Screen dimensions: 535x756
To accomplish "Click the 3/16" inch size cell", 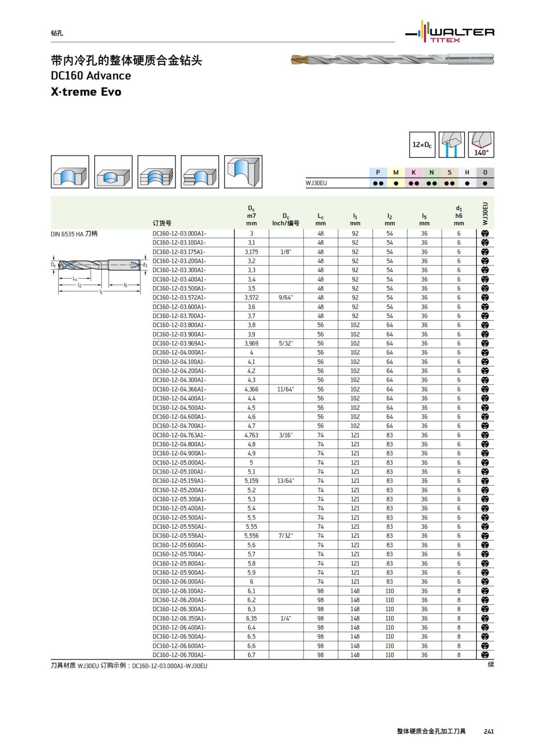I will pyautogui.click(x=286, y=435).
